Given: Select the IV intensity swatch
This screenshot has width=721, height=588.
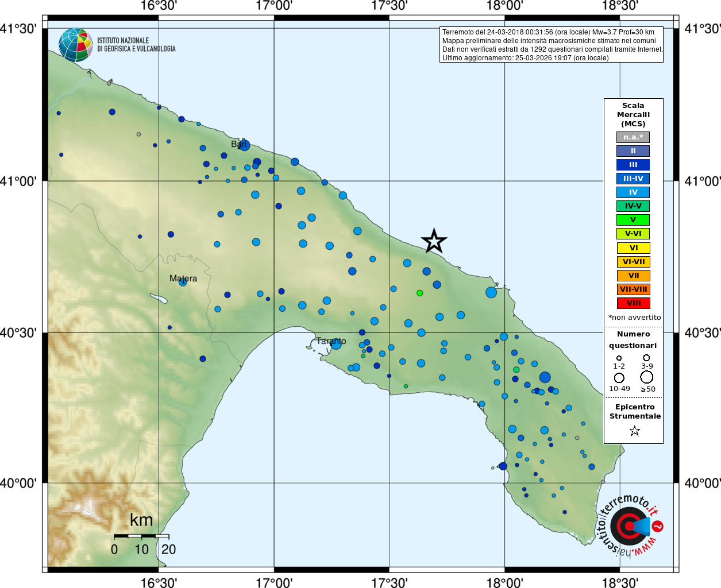Looking at the screenshot, I should coord(633,192).
